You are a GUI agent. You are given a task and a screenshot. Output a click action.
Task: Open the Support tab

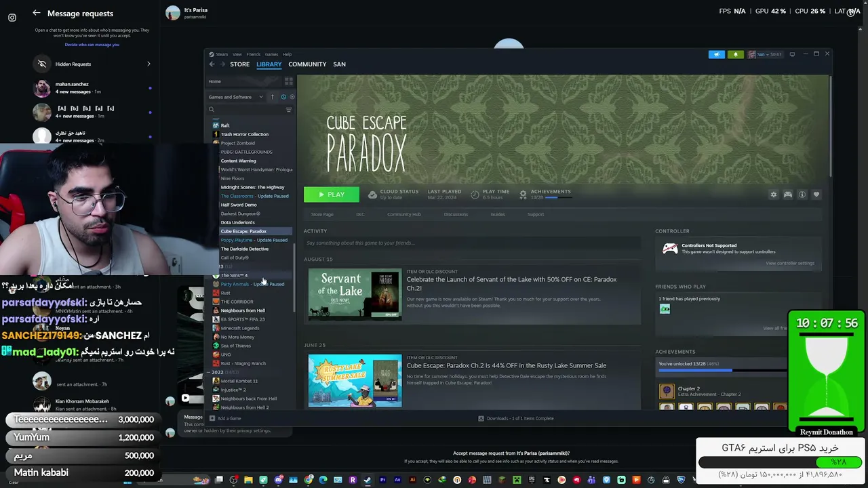click(536, 214)
